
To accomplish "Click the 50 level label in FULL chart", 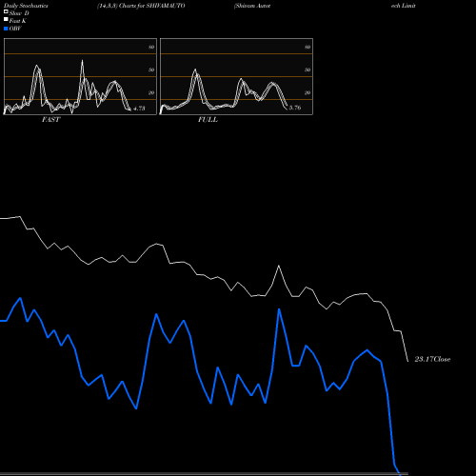I will coord(307,69).
